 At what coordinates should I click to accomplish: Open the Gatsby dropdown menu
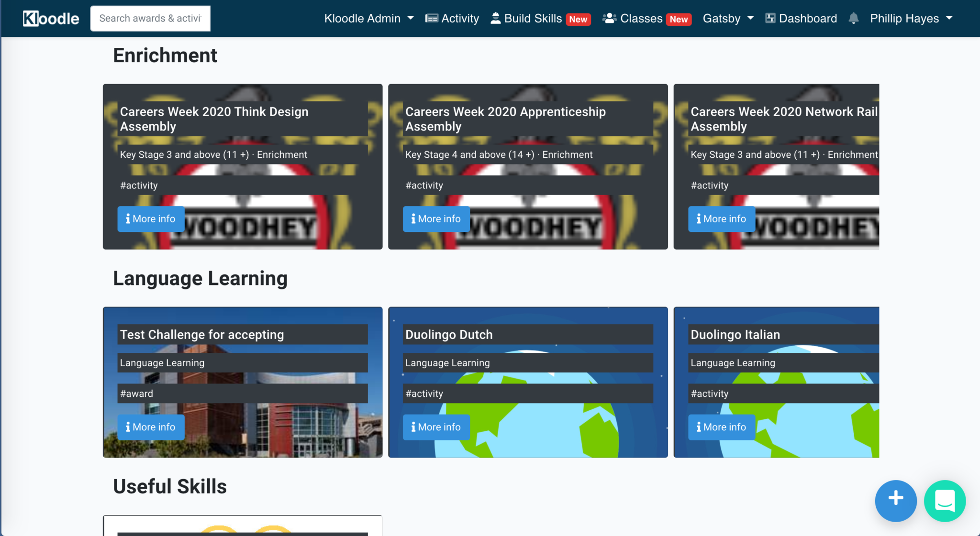pos(727,18)
